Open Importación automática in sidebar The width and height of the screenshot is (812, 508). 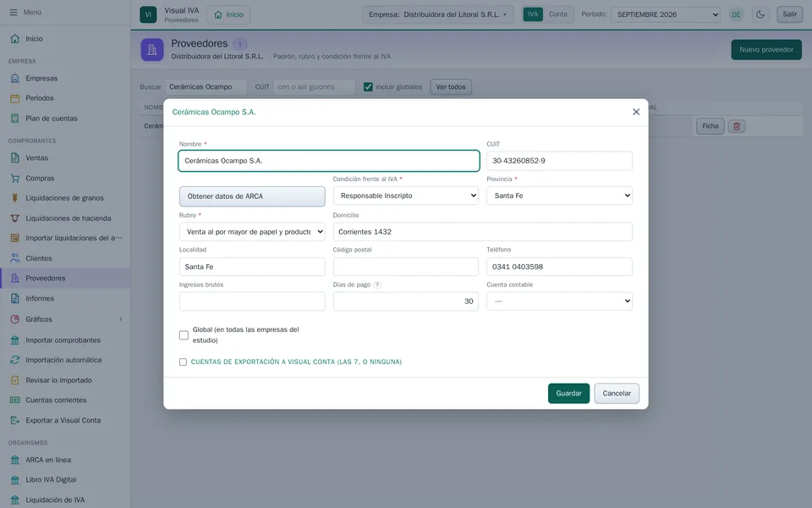pyautogui.click(x=65, y=360)
